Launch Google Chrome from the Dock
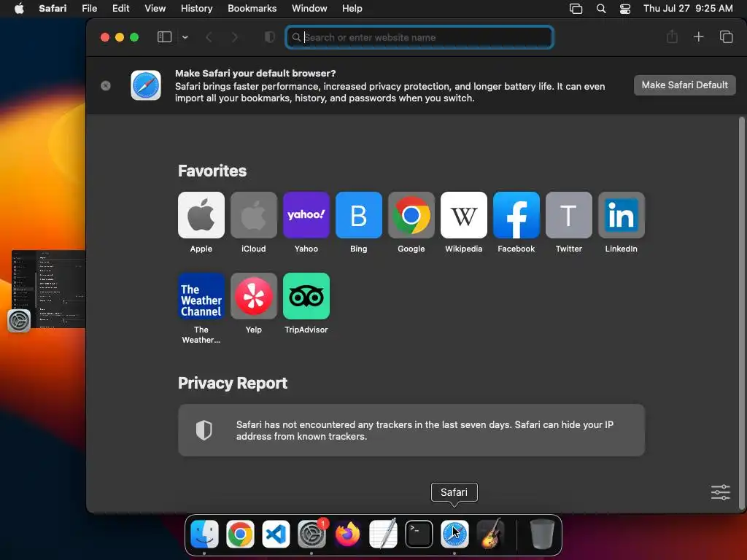The image size is (747, 560). (x=240, y=534)
